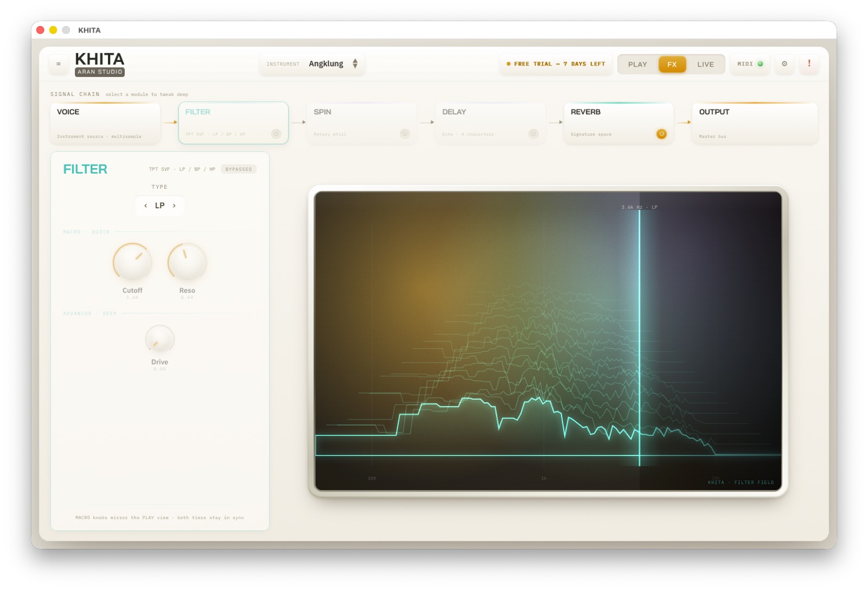Screen dimensions: 868x590
Task: Open the settings gear
Action: coord(784,64)
